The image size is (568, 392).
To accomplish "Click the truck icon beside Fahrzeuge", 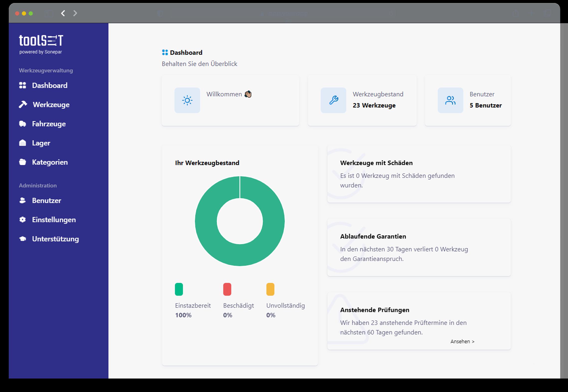I will [x=22, y=124].
